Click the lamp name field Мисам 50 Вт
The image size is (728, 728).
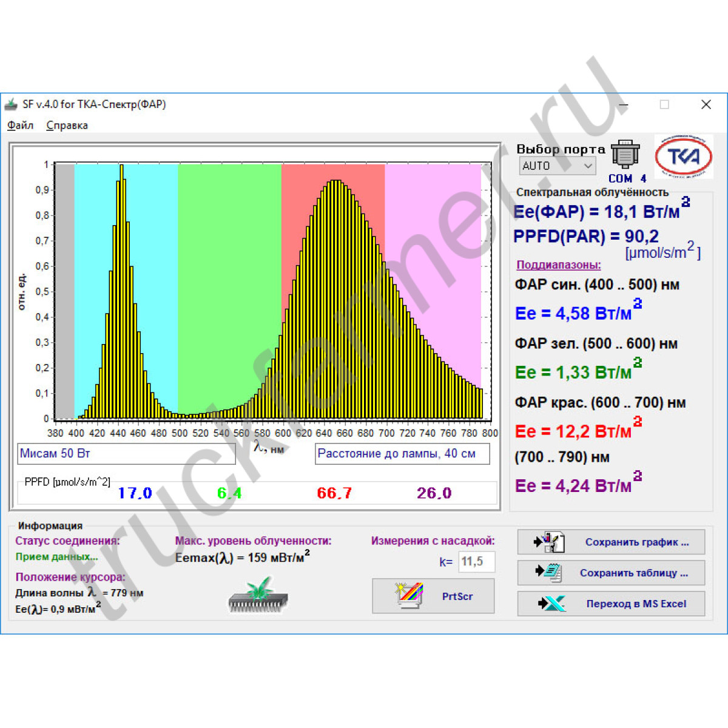[126, 454]
